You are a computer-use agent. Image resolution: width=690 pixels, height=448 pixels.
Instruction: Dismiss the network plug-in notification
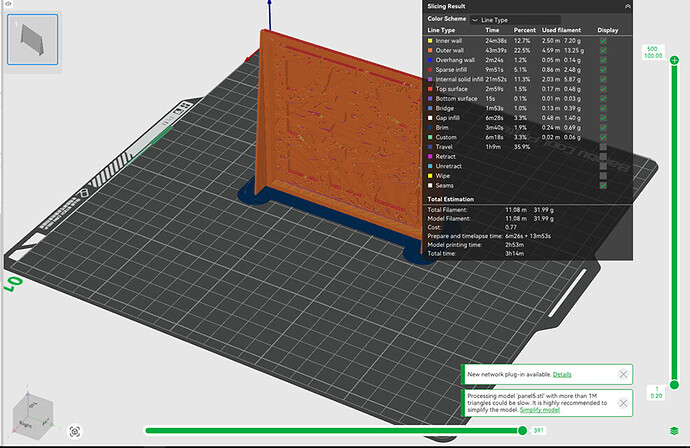pos(623,375)
